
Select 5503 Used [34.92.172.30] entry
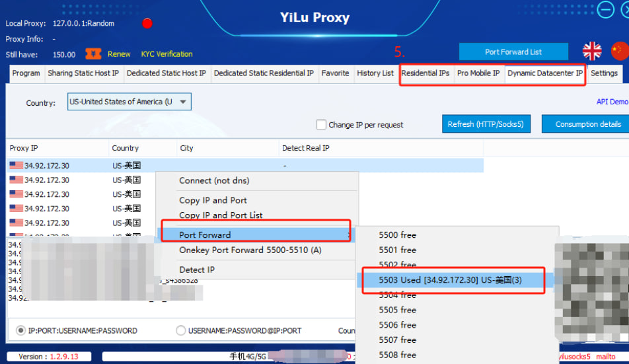455,280
